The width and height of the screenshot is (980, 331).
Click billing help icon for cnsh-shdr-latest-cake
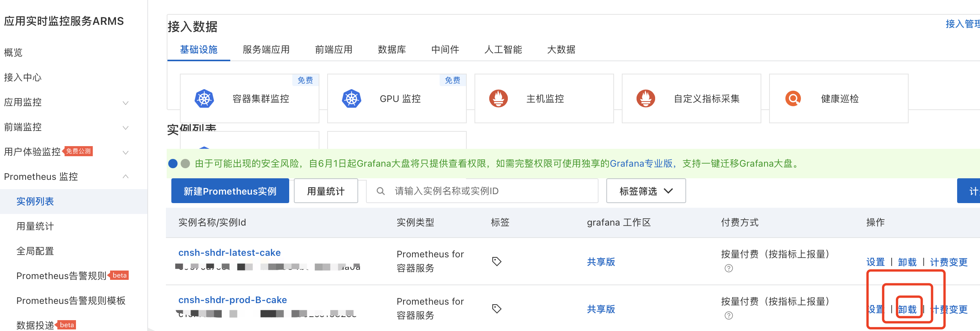point(729,268)
